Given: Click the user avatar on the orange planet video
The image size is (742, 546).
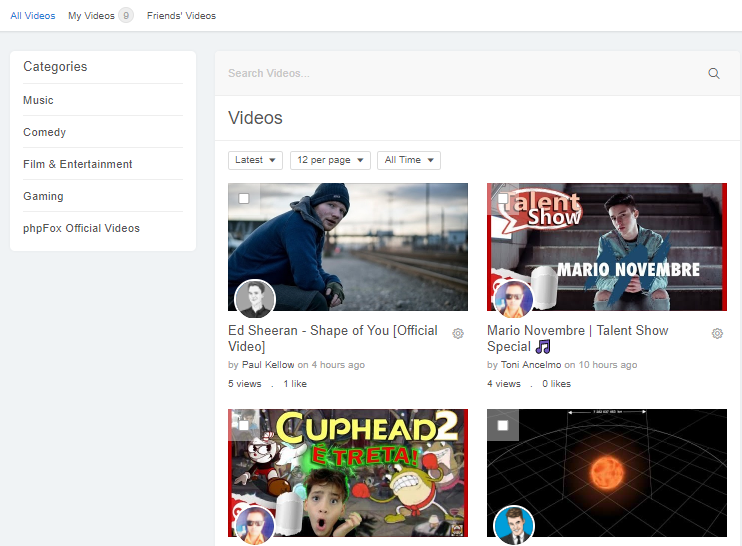Looking at the screenshot, I should pos(514,526).
